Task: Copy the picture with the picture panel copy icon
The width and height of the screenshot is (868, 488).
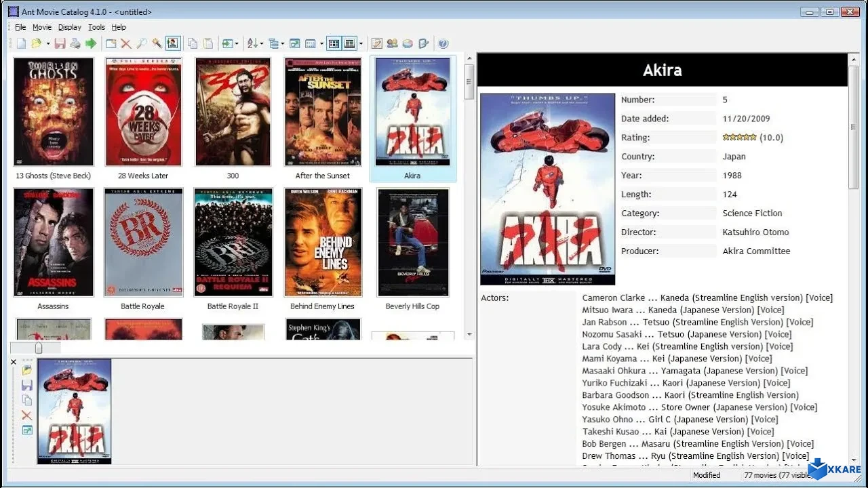Action: [27, 400]
